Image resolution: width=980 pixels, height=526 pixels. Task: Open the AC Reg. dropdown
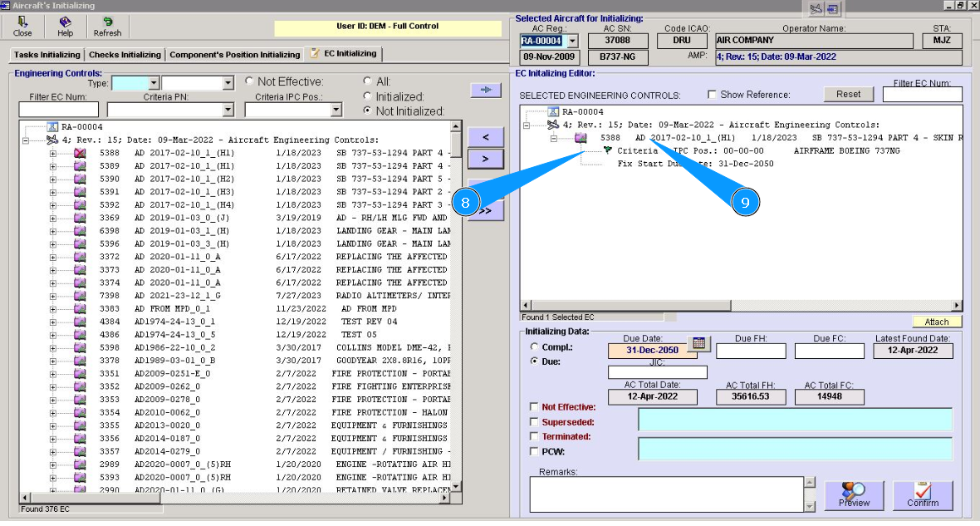click(x=572, y=41)
